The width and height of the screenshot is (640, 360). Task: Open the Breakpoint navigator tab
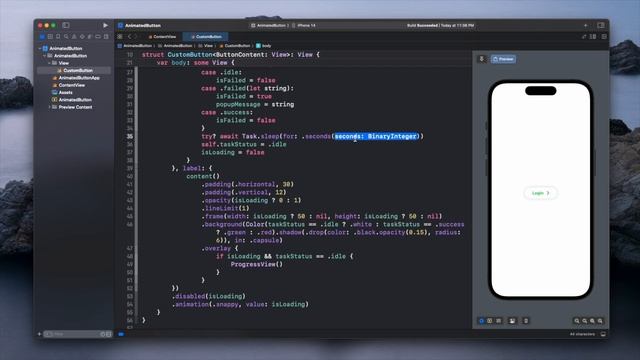coord(98,37)
